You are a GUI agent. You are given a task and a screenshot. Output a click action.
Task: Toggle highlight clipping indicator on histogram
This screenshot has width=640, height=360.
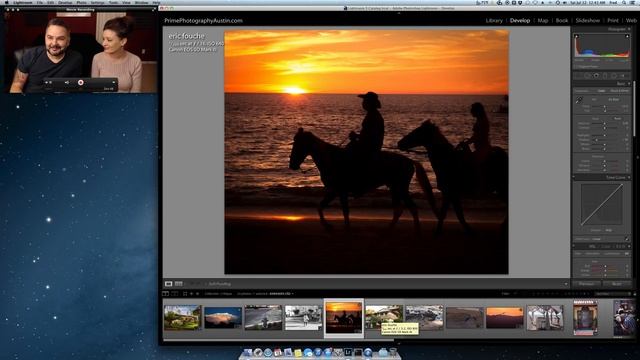pyautogui.click(x=627, y=36)
